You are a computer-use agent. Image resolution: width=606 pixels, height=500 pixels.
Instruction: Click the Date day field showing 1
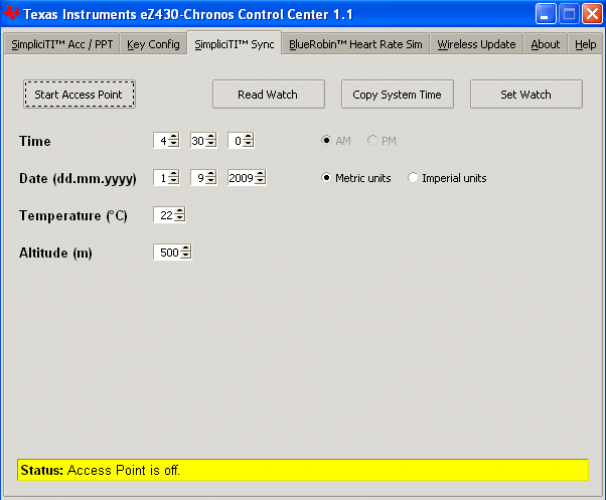point(161,178)
